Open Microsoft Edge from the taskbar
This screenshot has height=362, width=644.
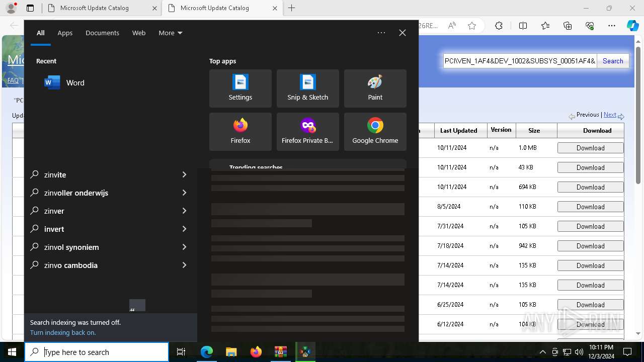click(207, 352)
